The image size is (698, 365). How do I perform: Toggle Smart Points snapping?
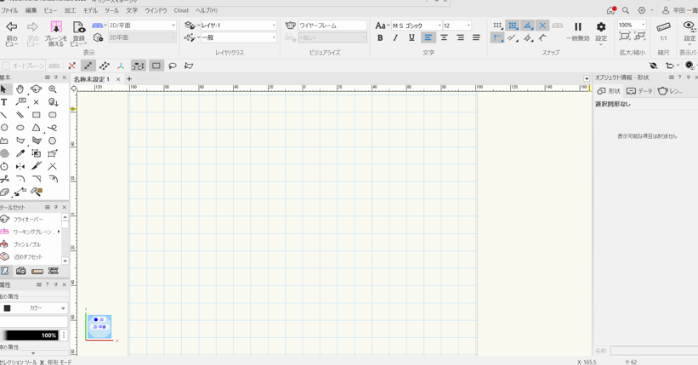(498, 38)
